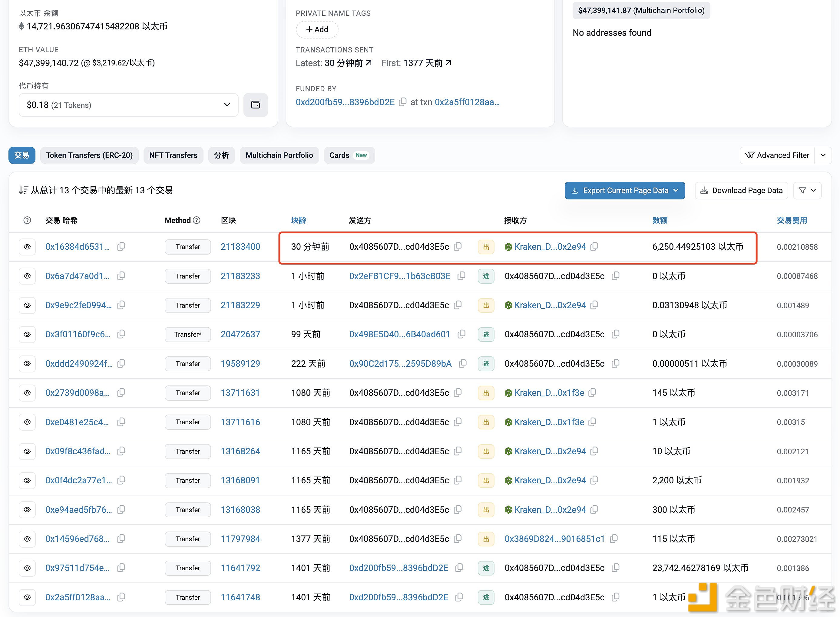Switch to NFT Transfers tab

[173, 155]
